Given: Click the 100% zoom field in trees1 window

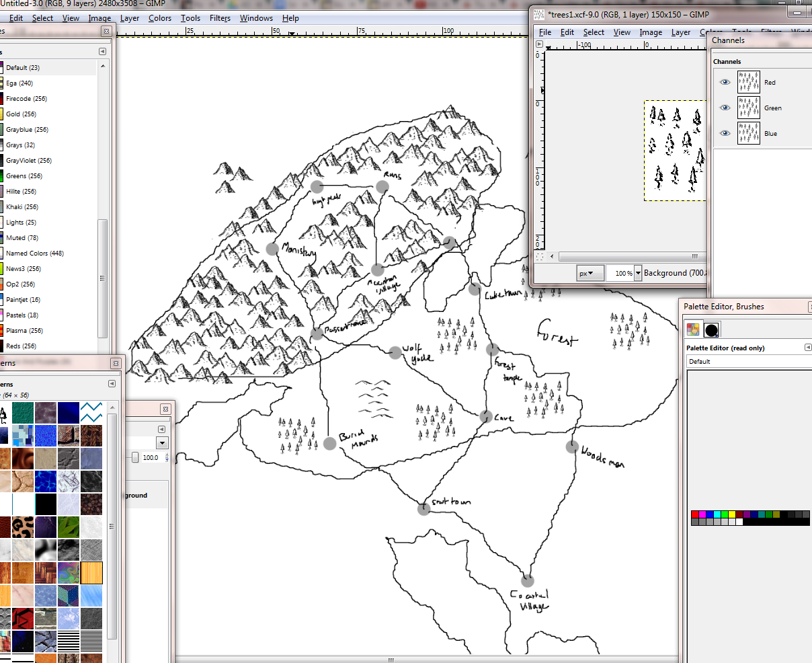Looking at the screenshot, I should pos(620,273).
